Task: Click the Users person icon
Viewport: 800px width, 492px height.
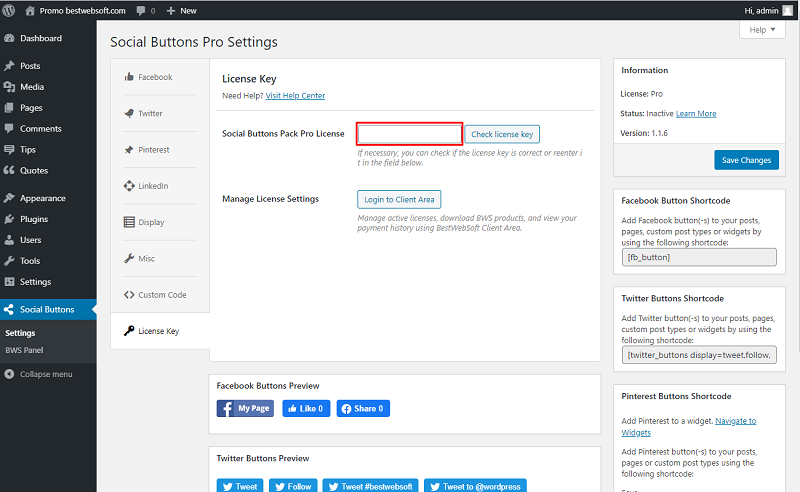Action: (x=9, y=240)
